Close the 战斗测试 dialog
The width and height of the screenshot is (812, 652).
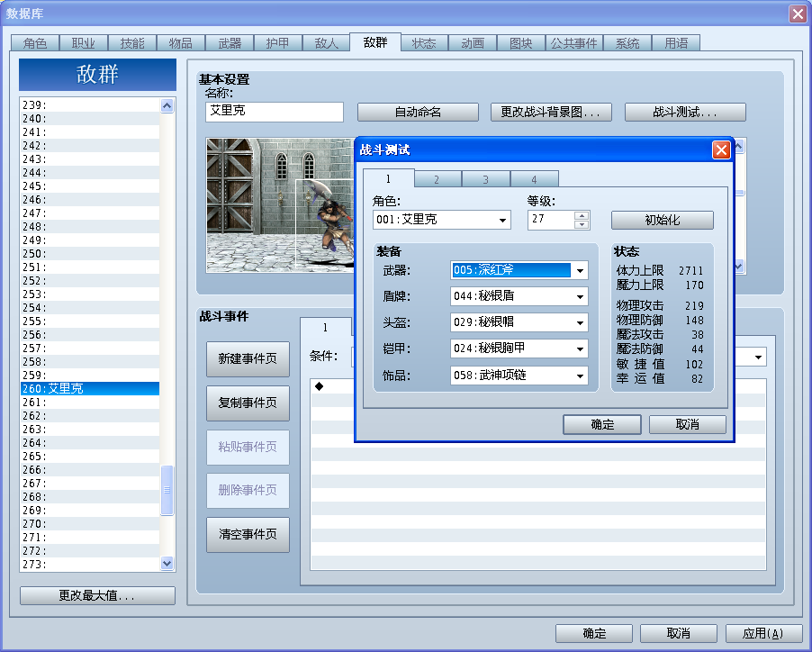721,150
